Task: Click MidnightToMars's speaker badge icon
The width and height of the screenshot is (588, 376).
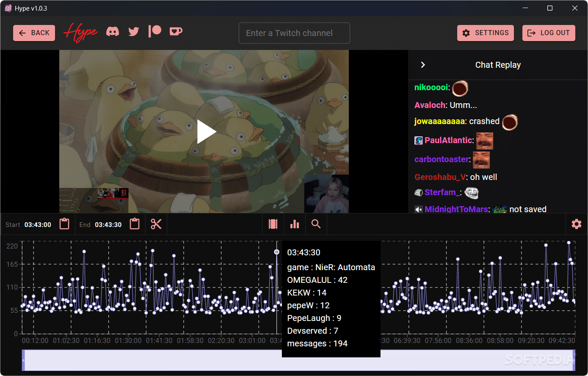Action: (419, 210)
